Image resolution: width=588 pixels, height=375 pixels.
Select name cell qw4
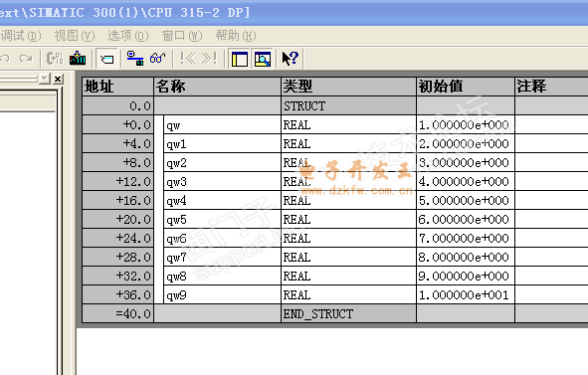pyautogui.click(x=223, y=201)
